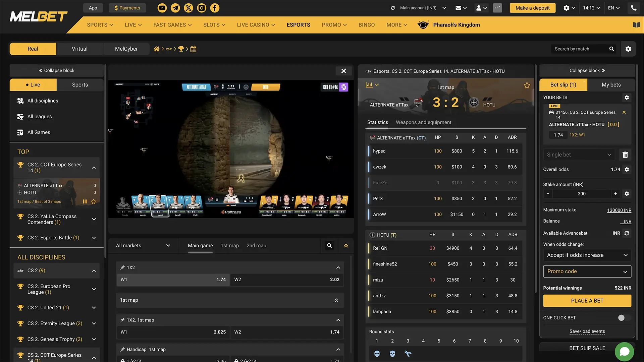Image resolution: width=644 pixels, height=362 pixels.
Task: Open MELBET on YouTube via the header icon
Action: click(162, 8)
